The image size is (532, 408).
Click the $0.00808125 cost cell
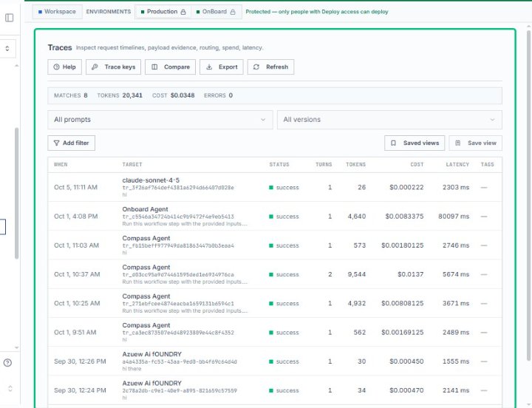click(x=403, y=304)
